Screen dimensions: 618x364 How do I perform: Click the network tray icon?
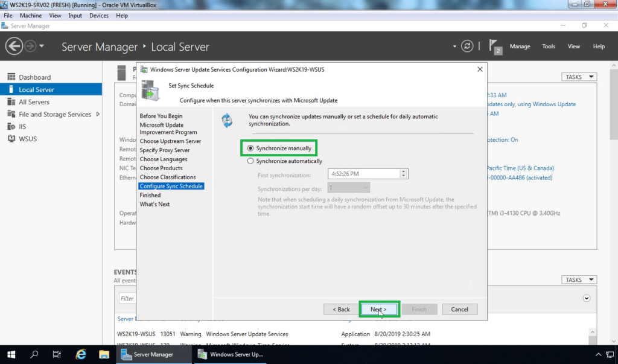pyautogui.click(x=610, y=354)
